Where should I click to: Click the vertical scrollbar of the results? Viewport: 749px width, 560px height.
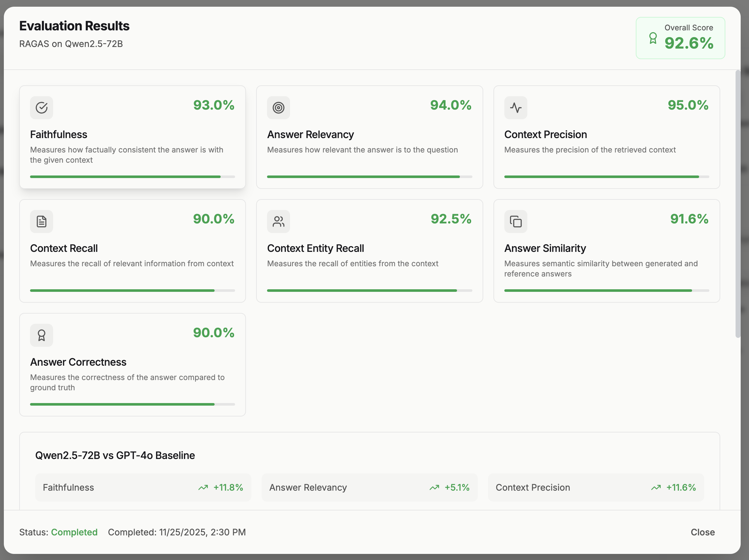737,203
